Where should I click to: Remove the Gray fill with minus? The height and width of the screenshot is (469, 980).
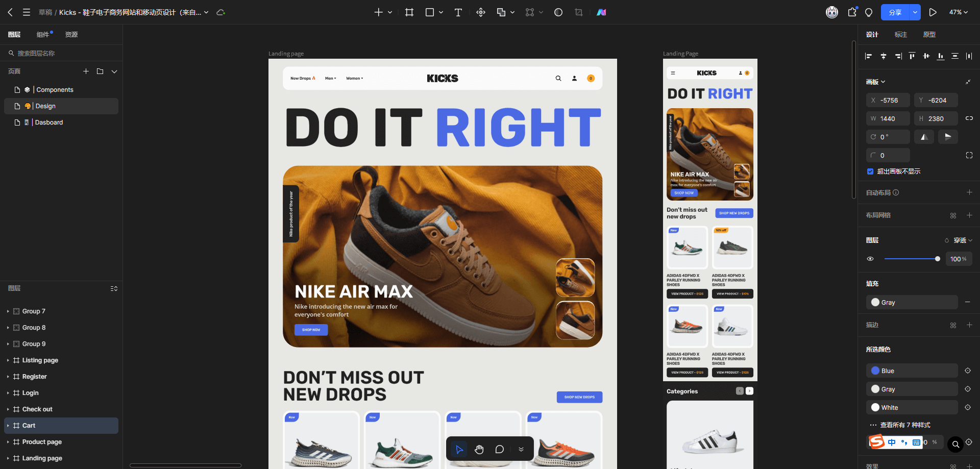tap(967, 302)
